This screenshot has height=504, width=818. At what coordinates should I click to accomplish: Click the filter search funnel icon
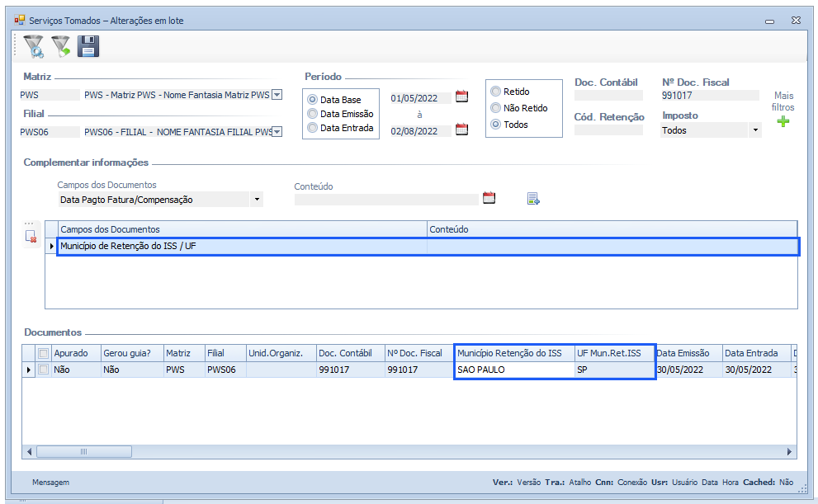[34, 47]
